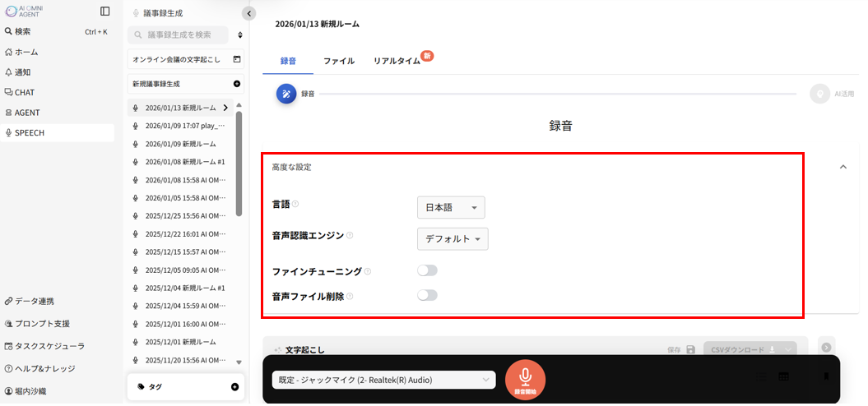Open 2026/01/09 17:07 play_ entry

180,126
